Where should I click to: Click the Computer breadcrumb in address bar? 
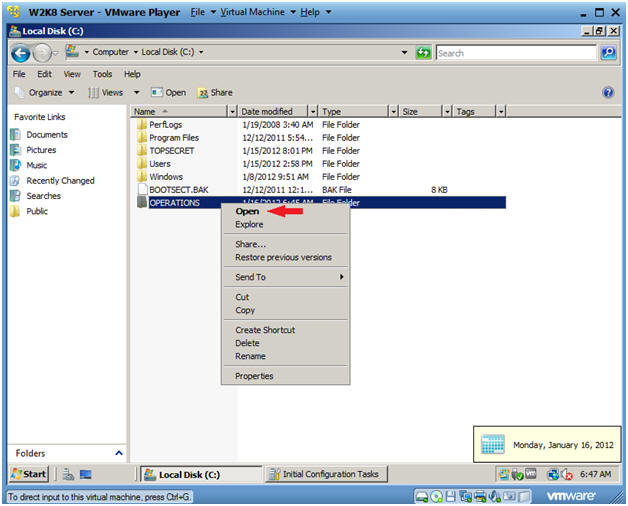point(111,52)
